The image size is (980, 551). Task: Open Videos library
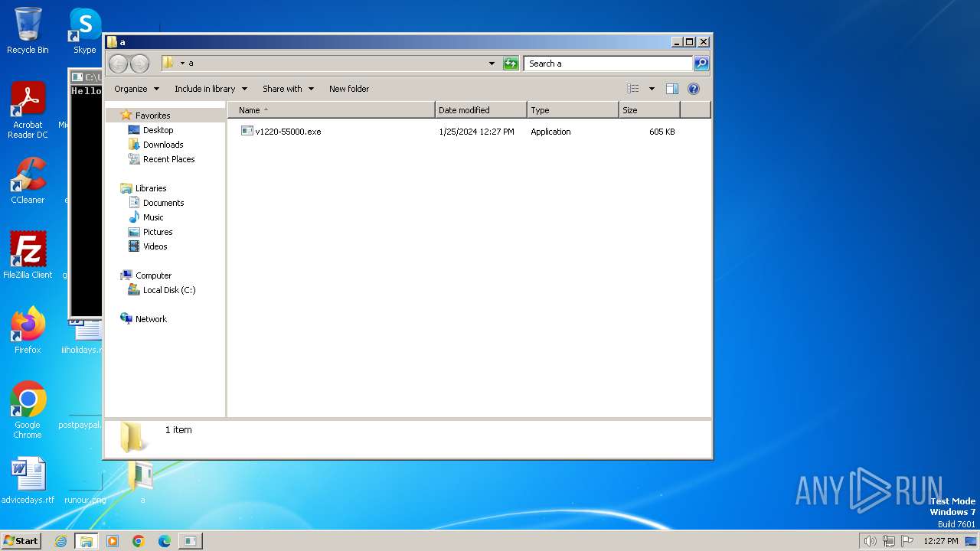click(x=155, y=246)
